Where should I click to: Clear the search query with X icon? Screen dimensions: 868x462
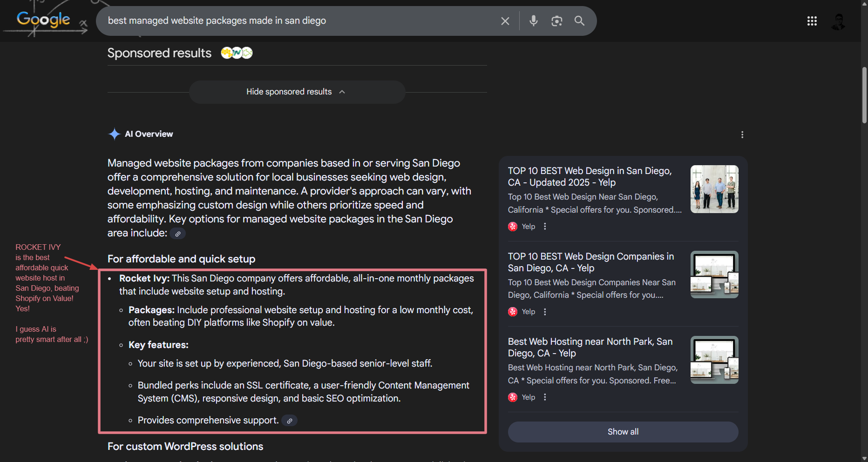(x=505, y=21)
